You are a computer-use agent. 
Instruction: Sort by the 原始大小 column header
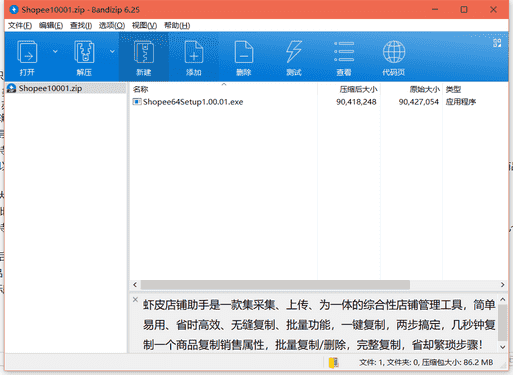[x=424, y=89]
